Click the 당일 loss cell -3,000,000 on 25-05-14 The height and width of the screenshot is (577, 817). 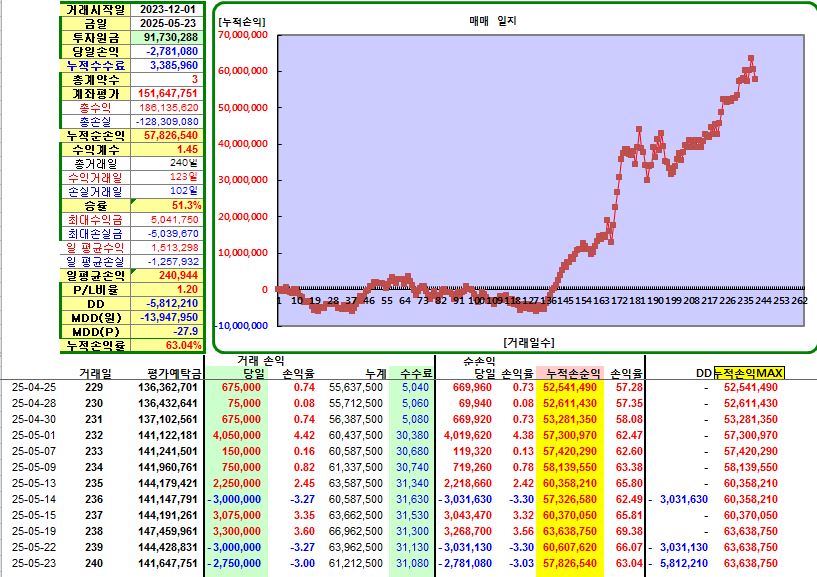235,499
